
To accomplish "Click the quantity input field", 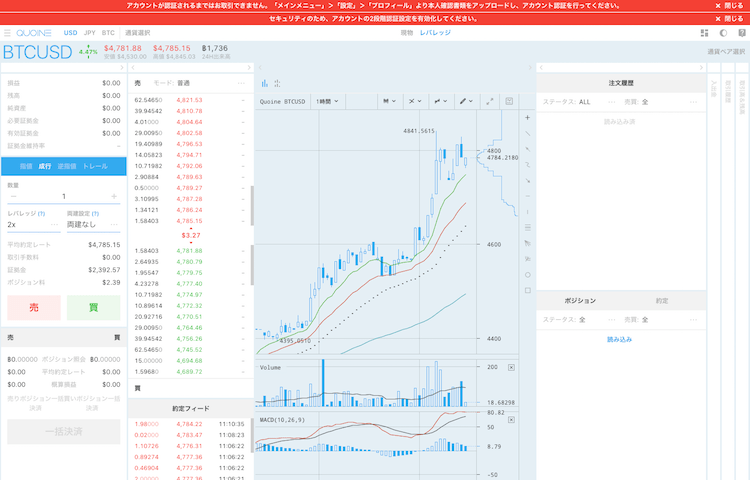I will [64, 196].
